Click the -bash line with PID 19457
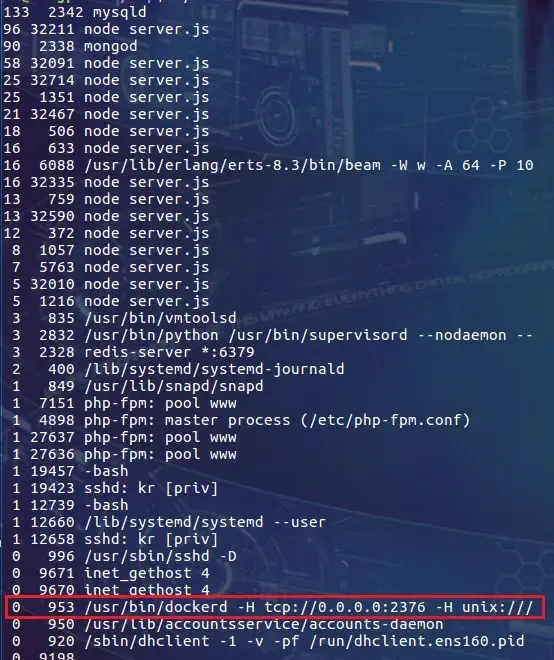This screenshot has width=554, height=660. tap(70, 471)
